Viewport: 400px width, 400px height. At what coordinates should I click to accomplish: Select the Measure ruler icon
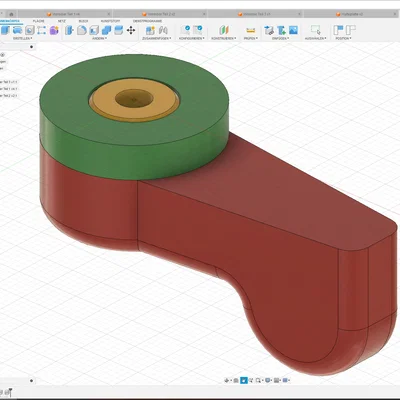[x=250, y=30]
